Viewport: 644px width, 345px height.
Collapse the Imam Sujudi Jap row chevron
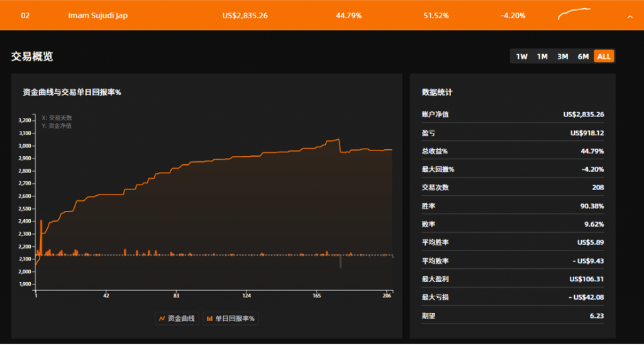[630, 16]
